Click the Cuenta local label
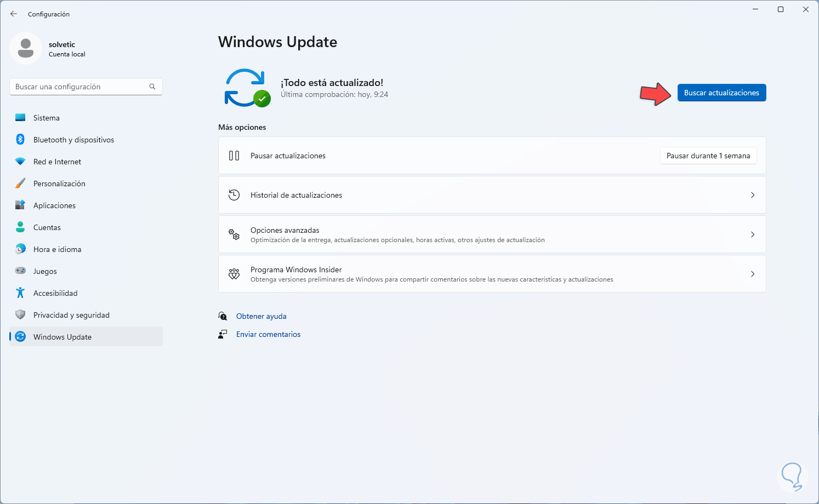The height and width of the screenshot is (504, 819). (x=67, y=54)
